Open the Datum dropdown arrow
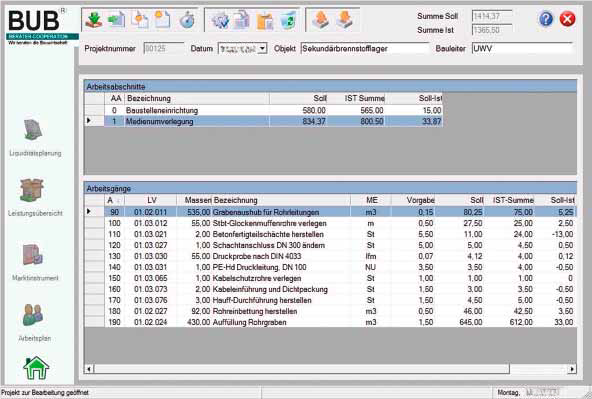Screen dimensions: 592x399 (263, 49)
